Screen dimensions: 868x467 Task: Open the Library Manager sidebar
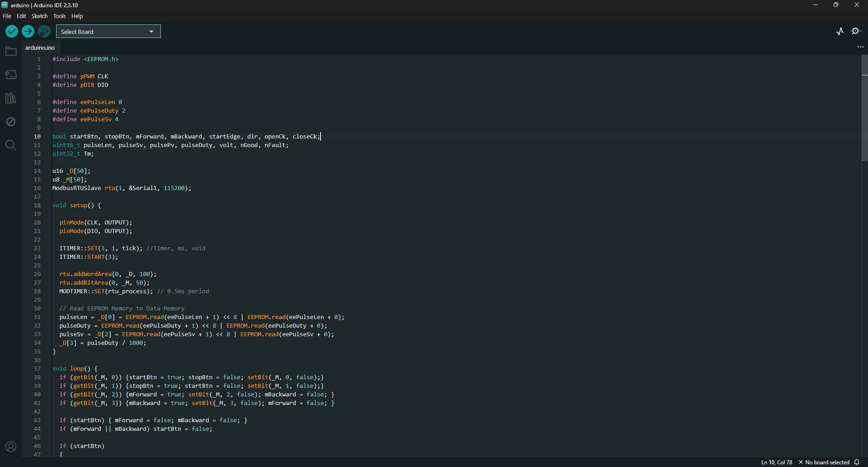tap(11, 98)
